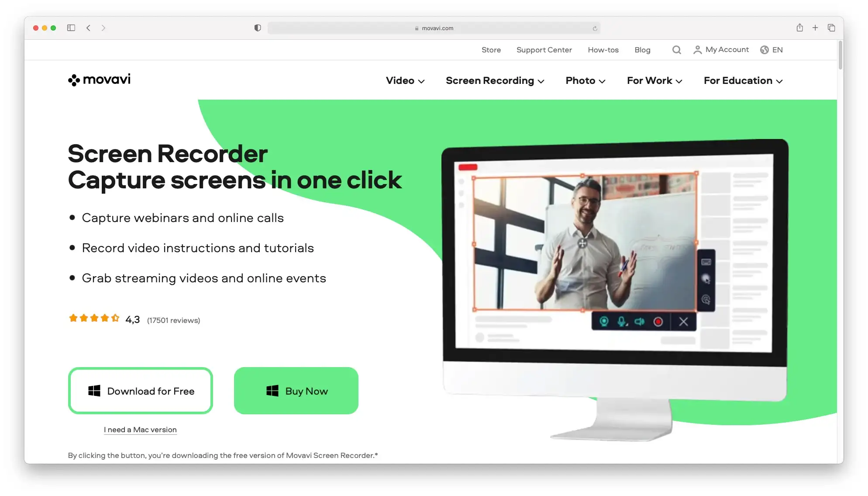Click Download for Free button

140,390
